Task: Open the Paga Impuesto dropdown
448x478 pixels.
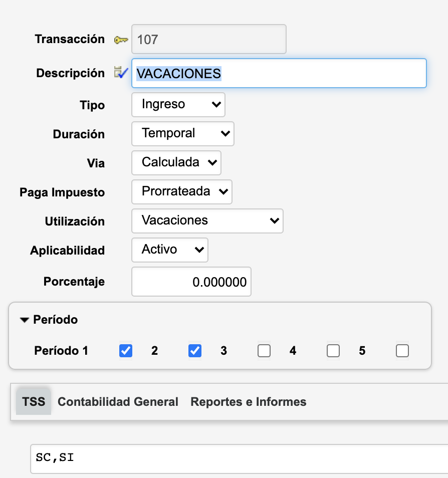Action: pyautogui.click(x=182, y=192)
